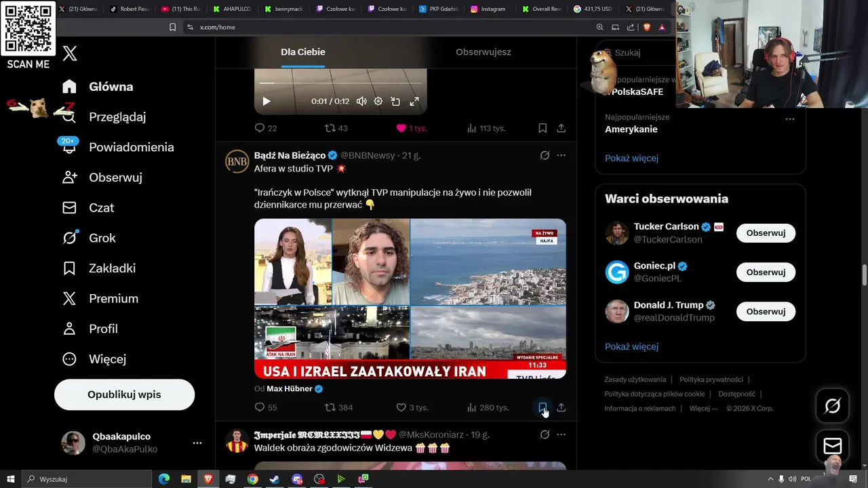Open the floating messages envelope button
The image size is (868, 488).
coord(832,446)
